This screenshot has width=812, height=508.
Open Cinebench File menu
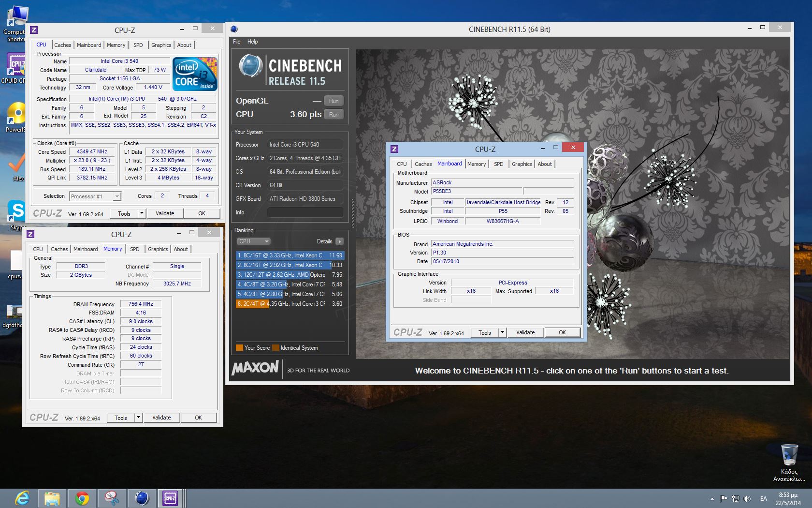237,42
